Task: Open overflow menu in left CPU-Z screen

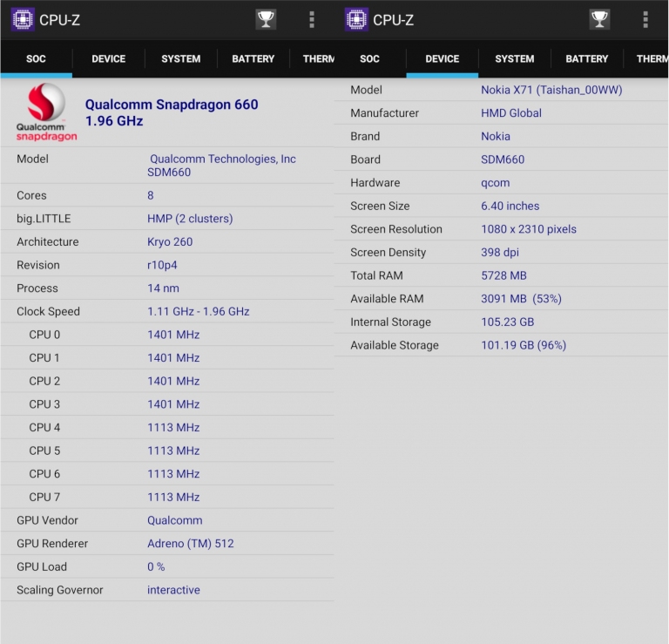Action: coord(312,20)
